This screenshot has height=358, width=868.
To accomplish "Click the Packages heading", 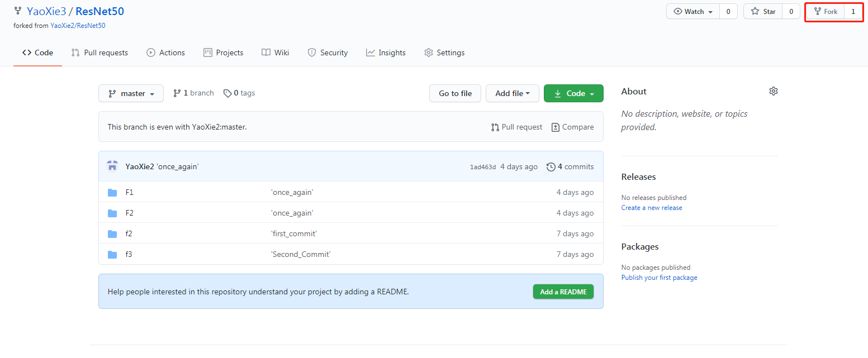I will coord(640,246).
